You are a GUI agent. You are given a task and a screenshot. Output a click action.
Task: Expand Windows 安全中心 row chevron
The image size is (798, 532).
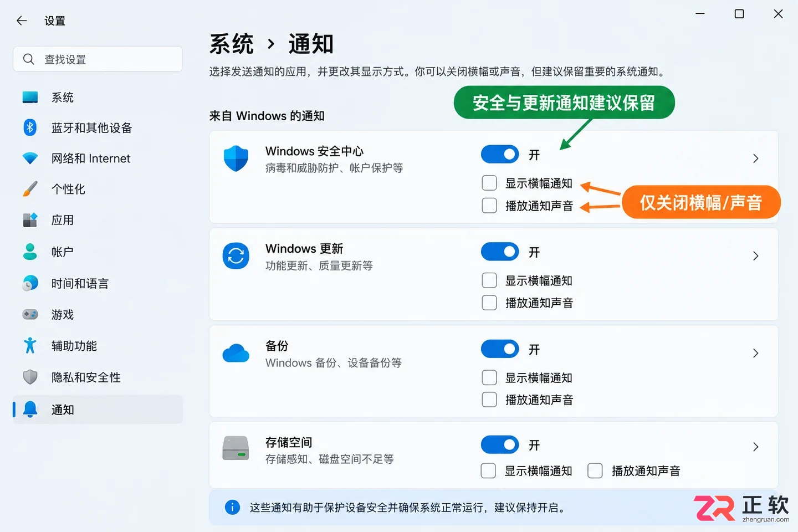[756, 158]
